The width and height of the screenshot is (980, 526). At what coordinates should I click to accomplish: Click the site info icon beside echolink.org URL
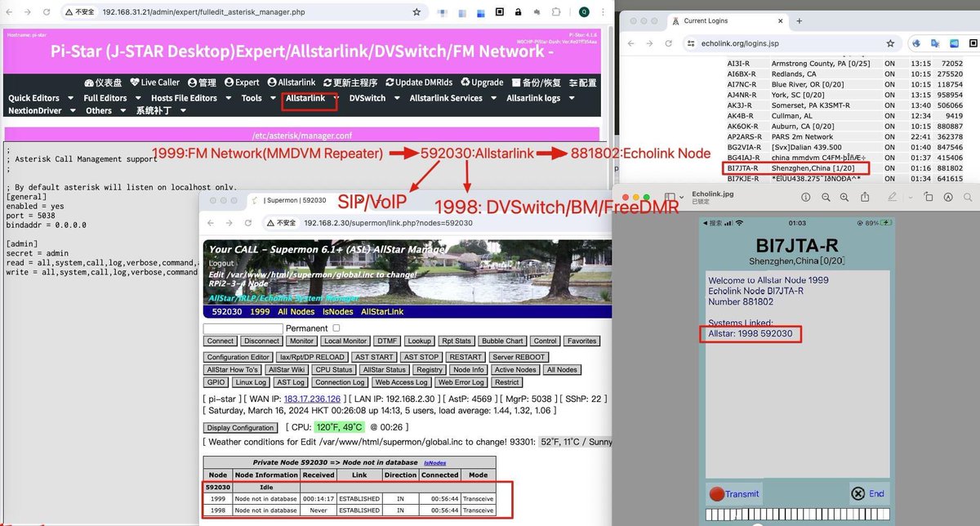point(690,43)
